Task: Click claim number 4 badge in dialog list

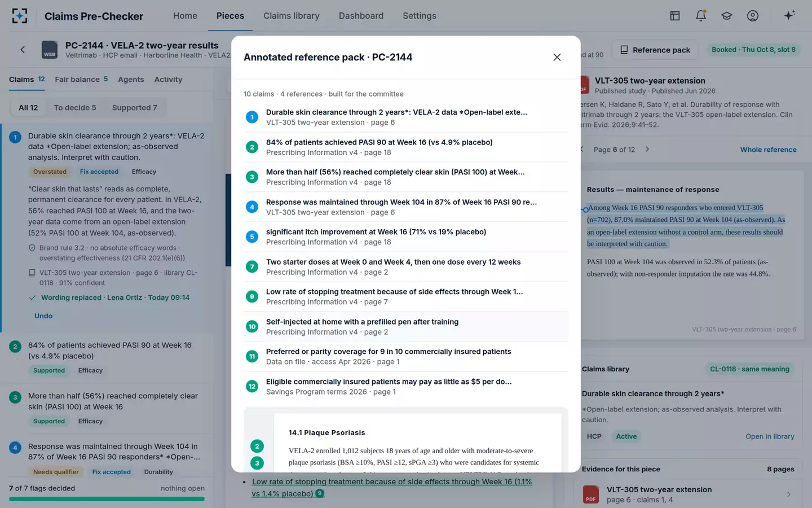Action: pos(252,207)
